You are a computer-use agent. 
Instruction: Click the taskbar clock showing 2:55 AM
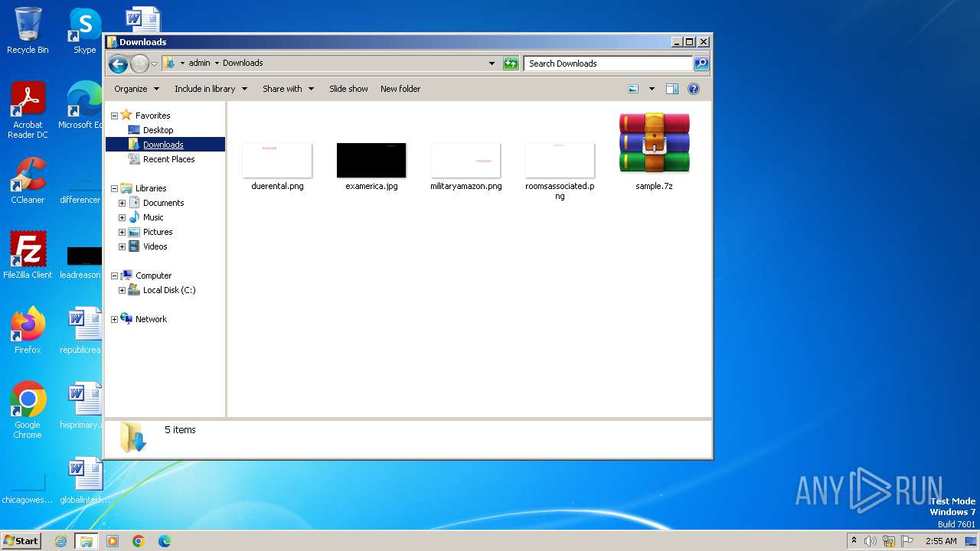[x=941, y=541]
